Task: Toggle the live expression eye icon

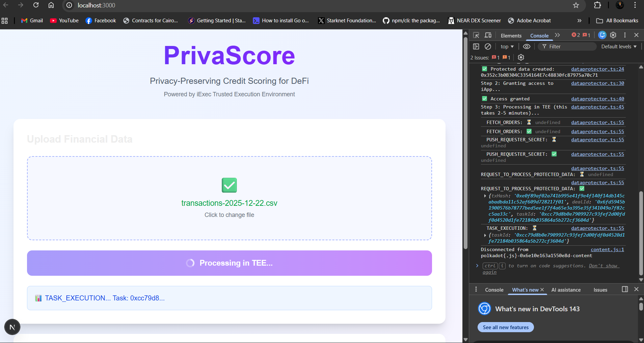Action: (527, 47)
